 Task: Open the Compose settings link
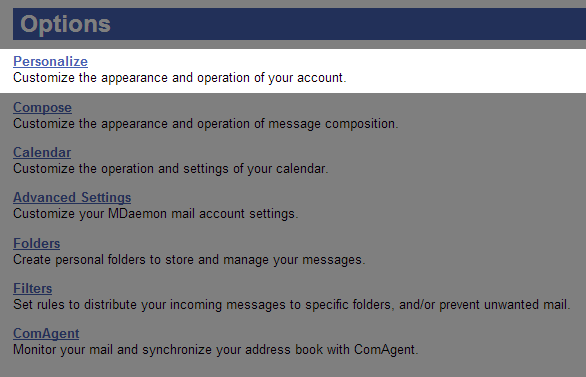coord(42,108)
